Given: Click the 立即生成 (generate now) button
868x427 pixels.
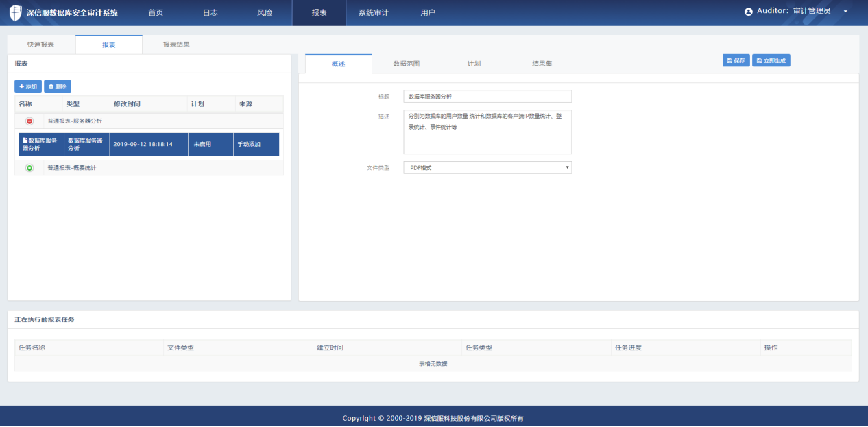Looking at the screenshot, I should pyautogui.click(x=771, y=60).
